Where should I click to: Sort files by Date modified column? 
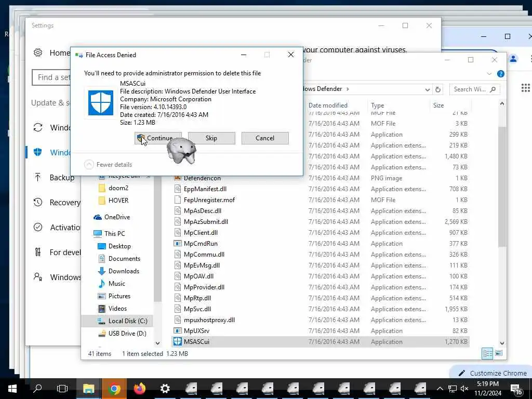pyautogui.click(x=328, y=105)
